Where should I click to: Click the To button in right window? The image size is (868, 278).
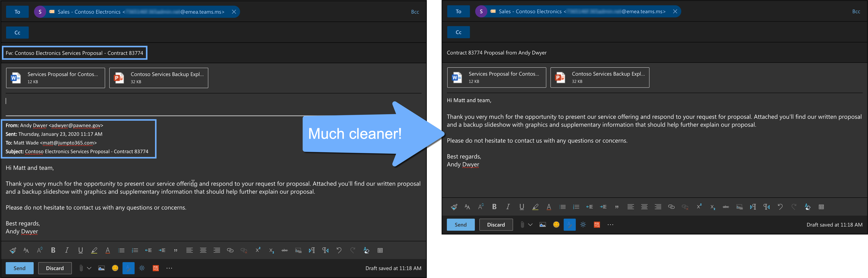458,12
